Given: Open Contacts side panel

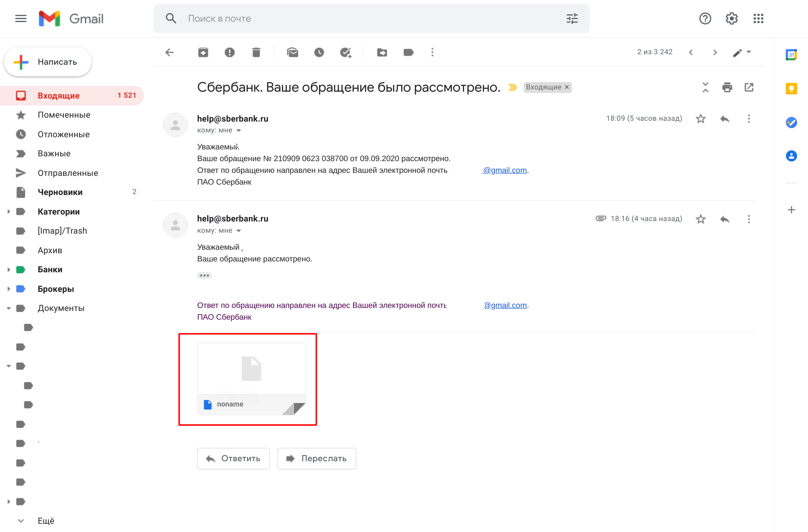Looking at the screenshot, I should pos(791,156).
